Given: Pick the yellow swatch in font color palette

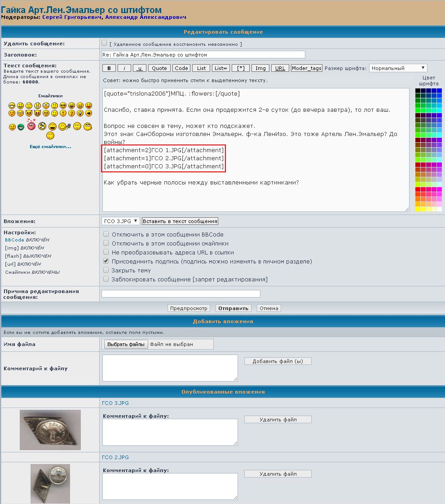Looking at the screenshot, I should 418,209.
